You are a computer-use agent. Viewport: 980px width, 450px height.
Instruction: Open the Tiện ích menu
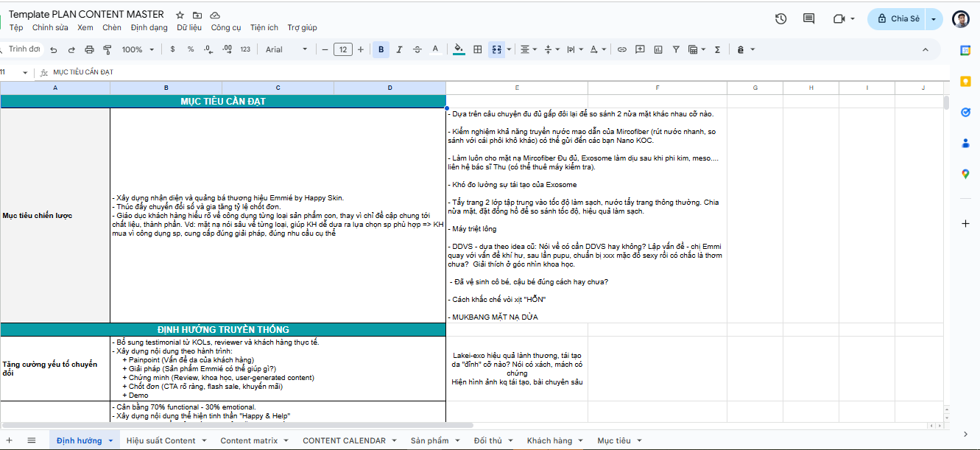pyautogui.click(x=264, y=27)
